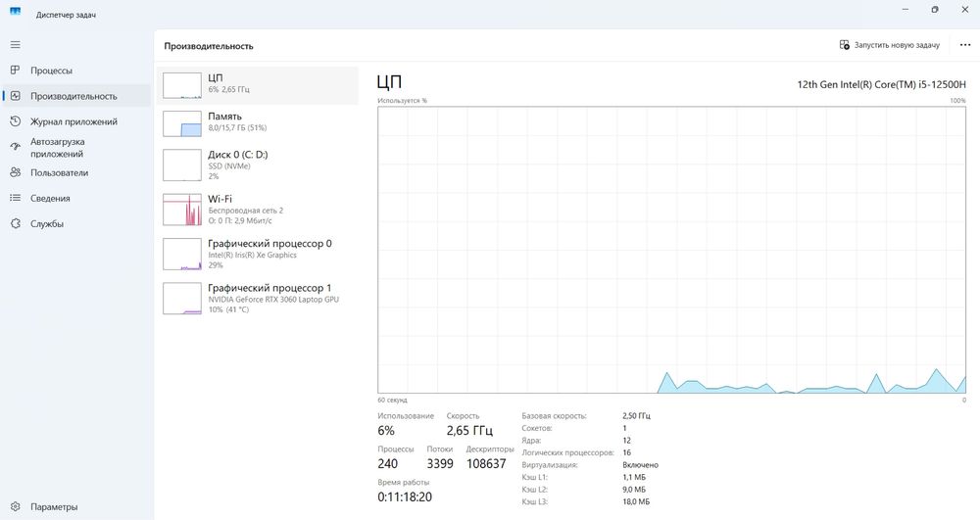Image resolution: width=980 pixels, height=520 pixels.
Task: Click the 12th Gen Intel Core i5-12500H text
Action: point(881,84)
